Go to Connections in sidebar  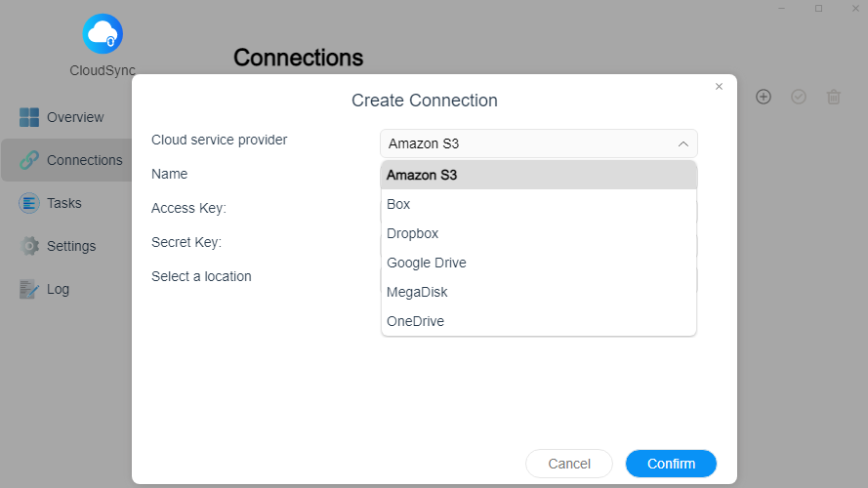[x=65, y=160]
